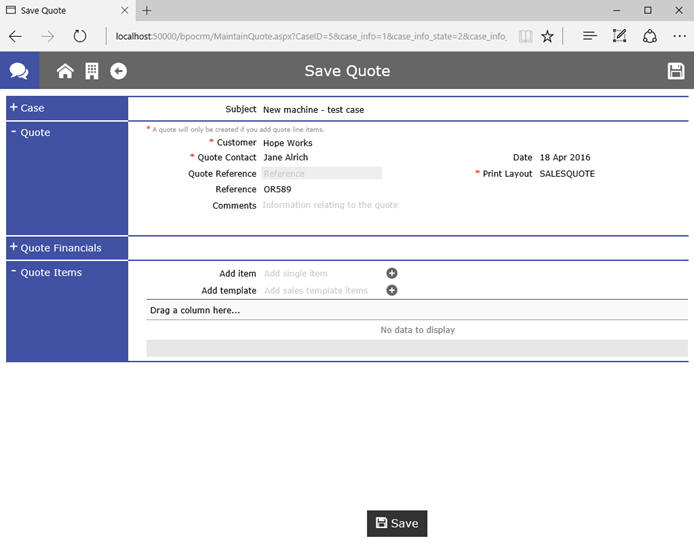Open a new browser tab

click(x=147, y=10)
